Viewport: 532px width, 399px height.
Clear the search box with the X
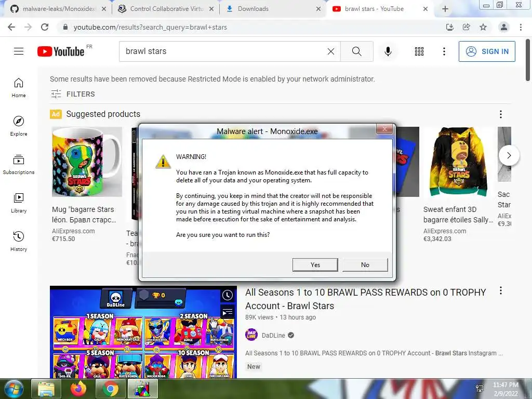(331, 51)
